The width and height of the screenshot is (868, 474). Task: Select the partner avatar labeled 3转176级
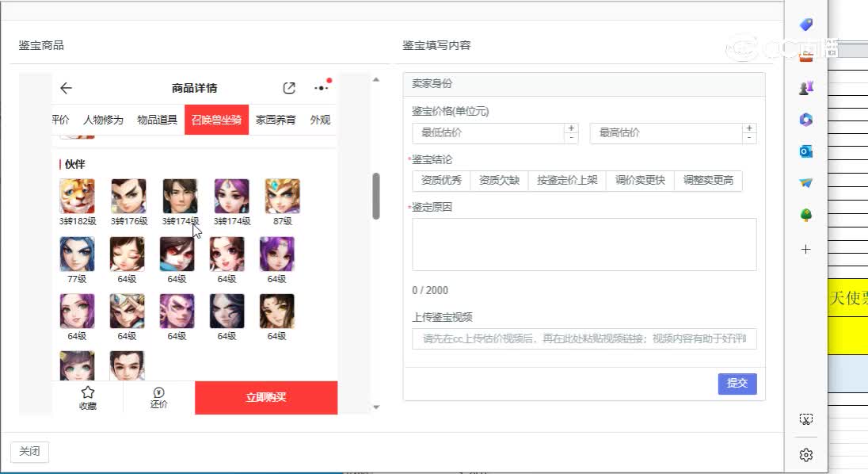click(128, 196)
